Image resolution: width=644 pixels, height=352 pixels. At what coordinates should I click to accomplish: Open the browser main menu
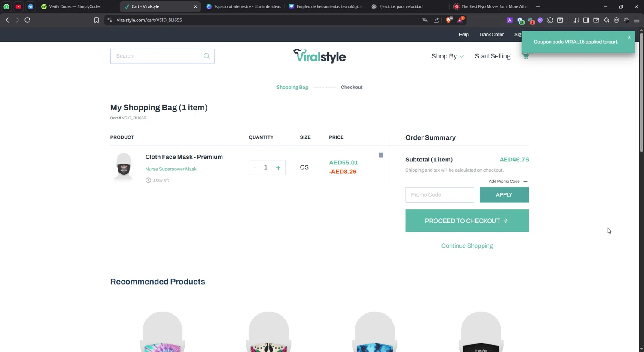tap(637, 20)
